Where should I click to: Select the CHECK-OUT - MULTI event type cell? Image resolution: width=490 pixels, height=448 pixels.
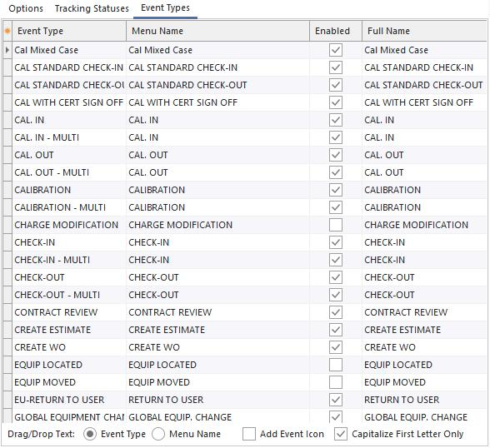pos(69,295)
